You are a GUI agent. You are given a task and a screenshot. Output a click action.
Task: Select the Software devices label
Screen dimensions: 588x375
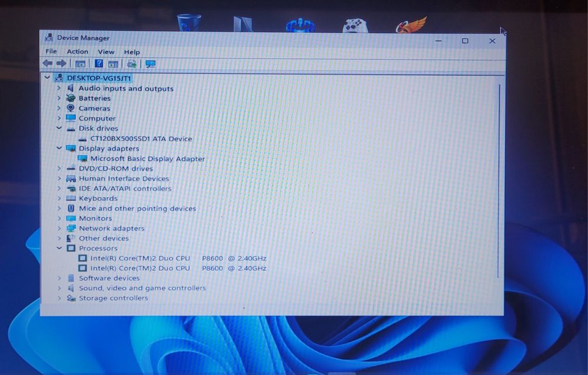point(109,278)
